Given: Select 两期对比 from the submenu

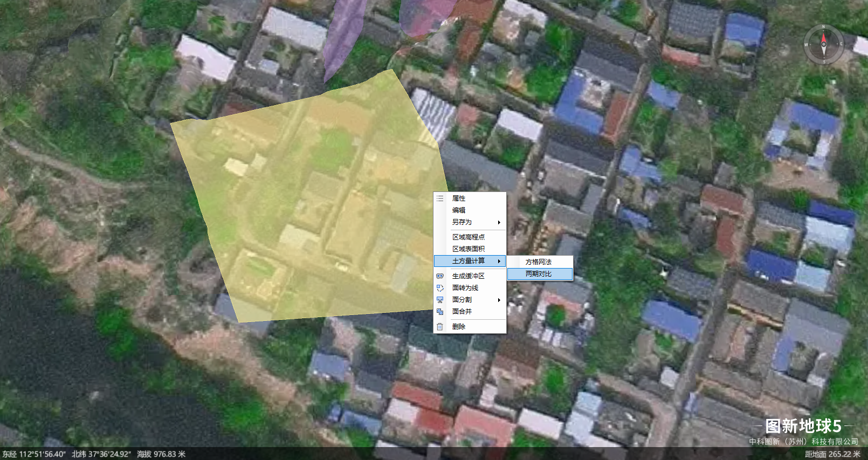Looking at the screenshot, I should point(539,274).
